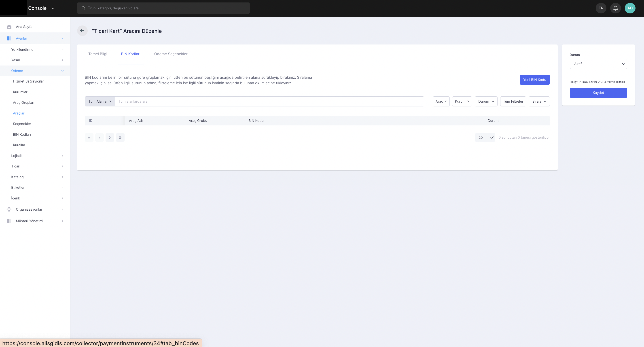Open the Sırala sort dropdown
The width and height of the screenshot is (644, 347).
tap(539, 101)
